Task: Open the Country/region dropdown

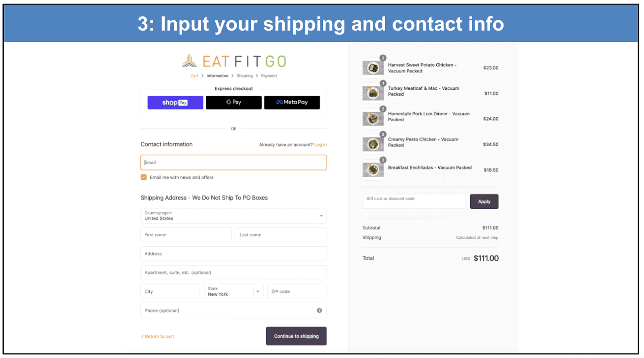Action: point(233,216)
